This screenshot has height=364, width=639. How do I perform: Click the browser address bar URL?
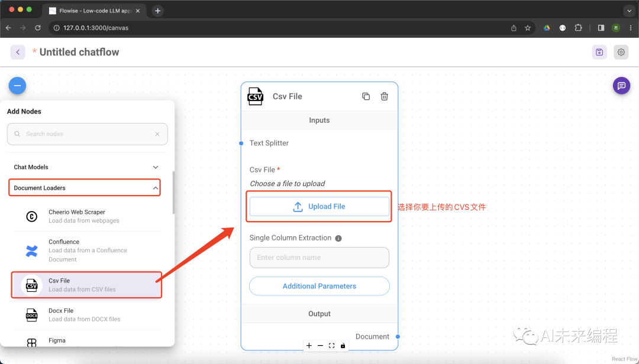pos(96,28)
